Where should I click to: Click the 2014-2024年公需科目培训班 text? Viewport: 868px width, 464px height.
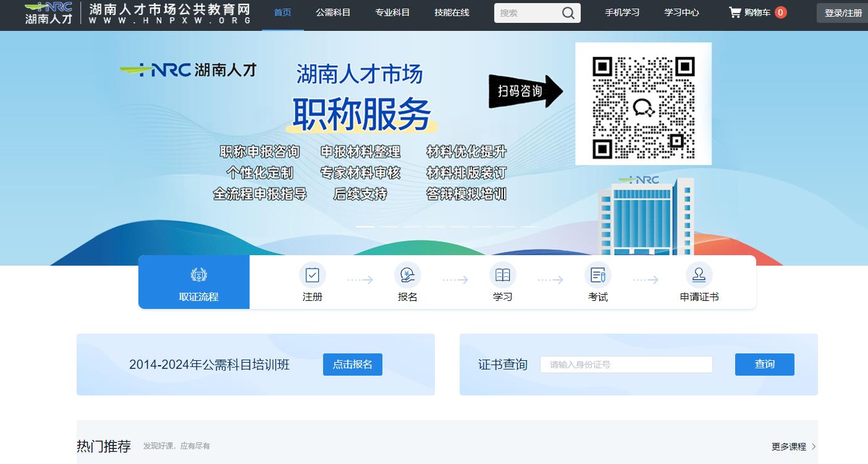click(209, 365)
